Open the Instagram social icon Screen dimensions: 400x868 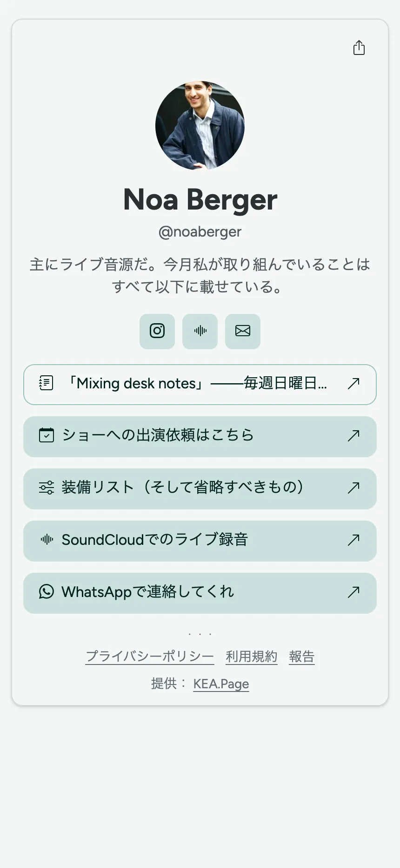tap(157, 331)
